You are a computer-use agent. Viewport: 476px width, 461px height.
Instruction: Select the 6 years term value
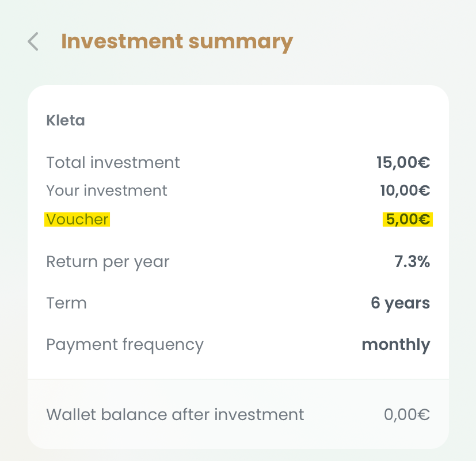pos(400,303)
